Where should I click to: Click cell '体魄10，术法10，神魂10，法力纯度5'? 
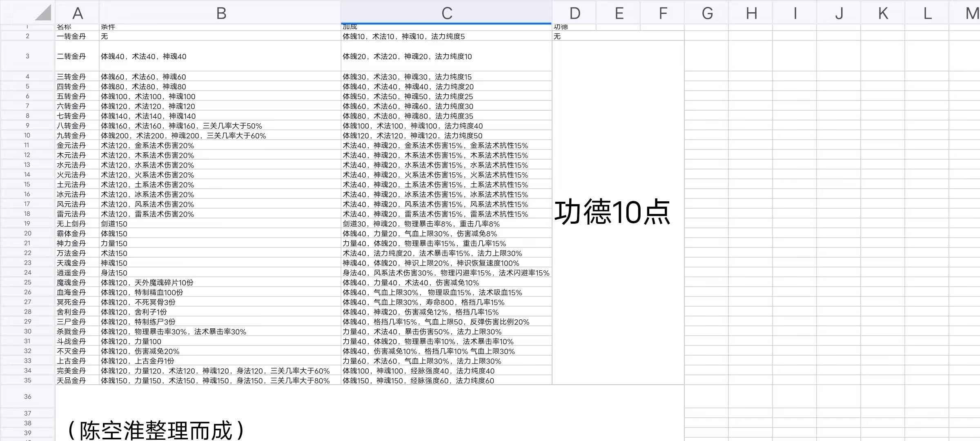pos(446,36)
